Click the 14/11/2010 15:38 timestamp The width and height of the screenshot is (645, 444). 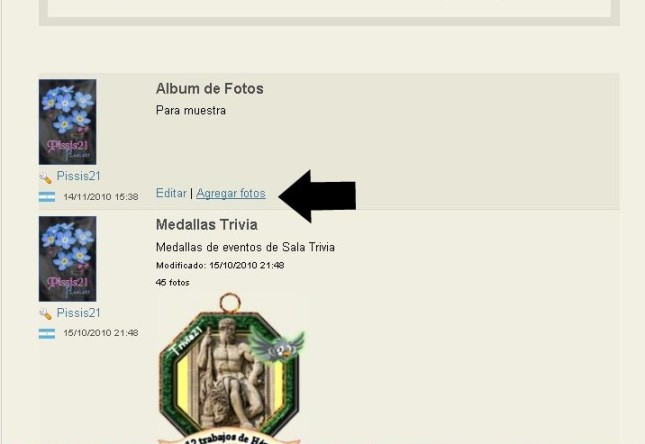101,197
